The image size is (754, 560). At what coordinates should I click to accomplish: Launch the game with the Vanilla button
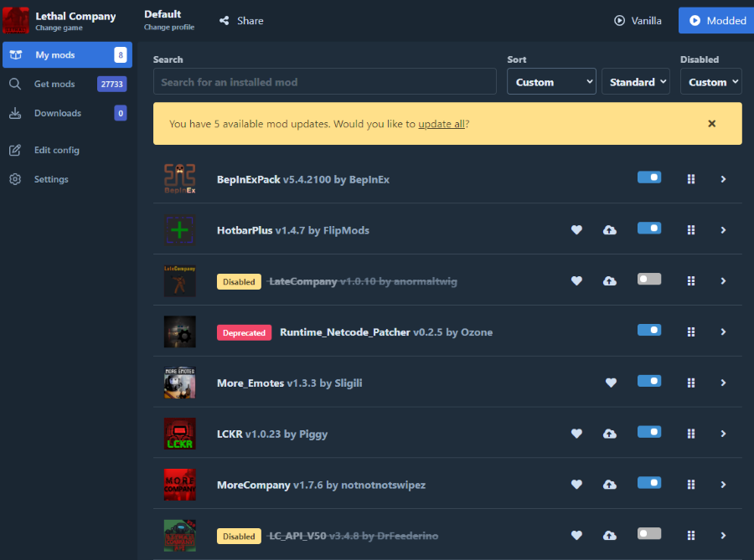638,21
